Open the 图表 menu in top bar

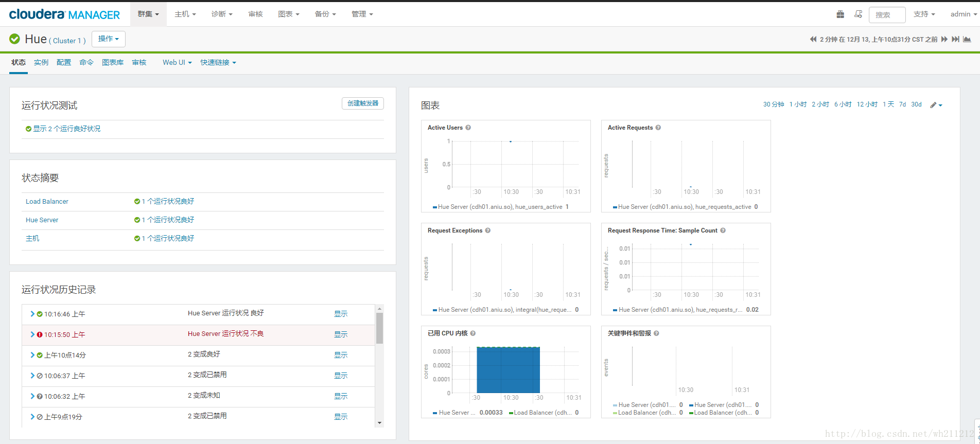pos(289,14)
